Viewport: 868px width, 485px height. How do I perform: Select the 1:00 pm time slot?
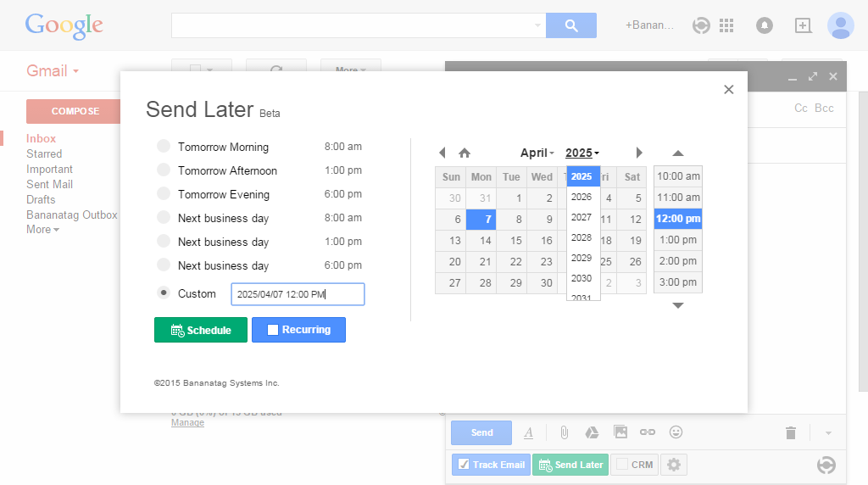(x=678, y=240)
